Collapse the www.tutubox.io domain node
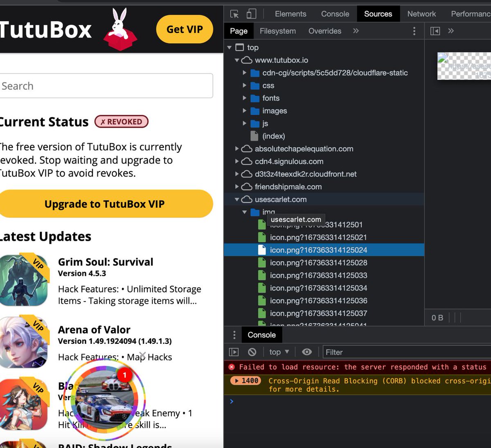Viewport: 491px width, 448px height. (x=237, y=60)
